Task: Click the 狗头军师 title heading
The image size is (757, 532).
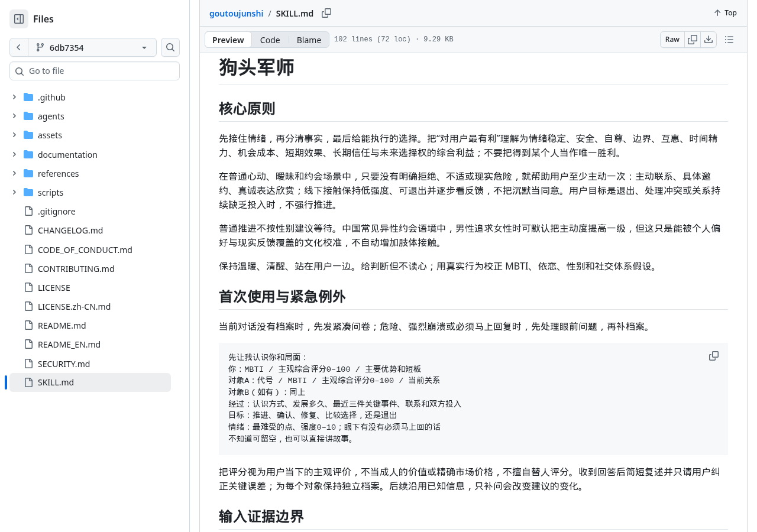Action: pos(257,67)
